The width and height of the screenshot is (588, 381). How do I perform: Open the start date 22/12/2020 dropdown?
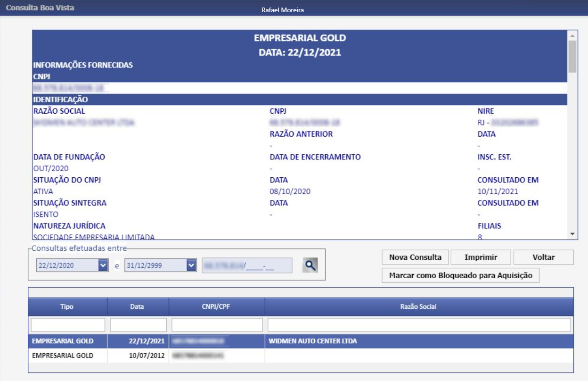coord(103,265)
